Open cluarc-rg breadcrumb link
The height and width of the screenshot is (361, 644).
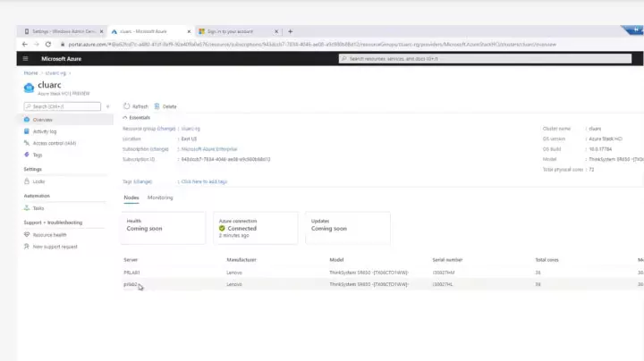[x=55, y=73]
